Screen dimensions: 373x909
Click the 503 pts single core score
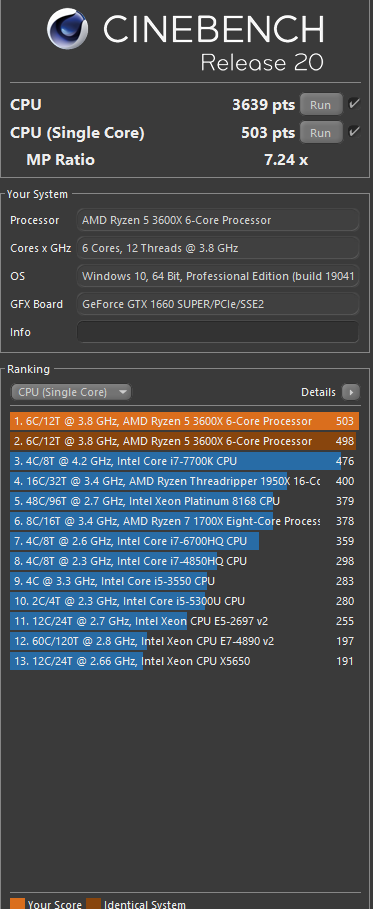(268, 133)
